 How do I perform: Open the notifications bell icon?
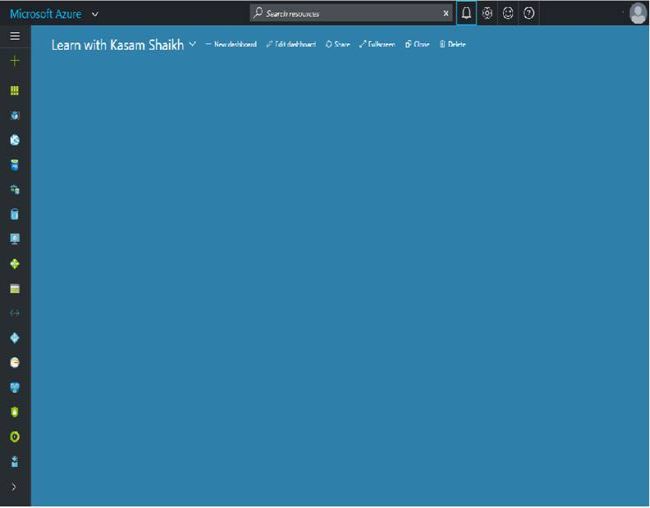tap(466, 13)
